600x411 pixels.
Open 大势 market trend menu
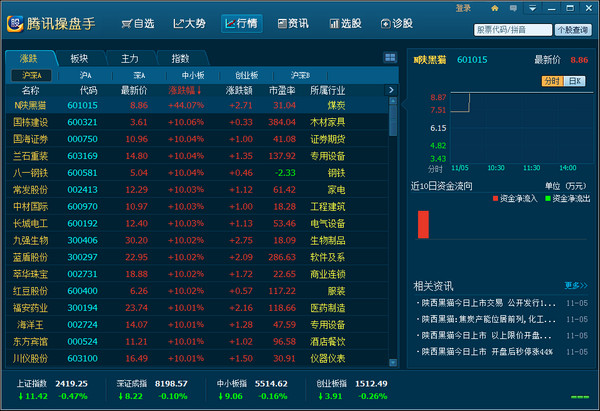point(189,24)
